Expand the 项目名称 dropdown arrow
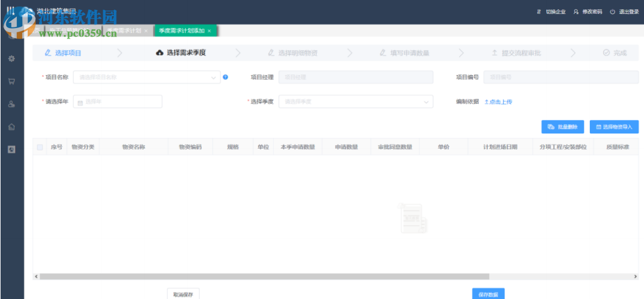Image resolution: width=644 pixels, height=299 pixels. pyautogui.click(x=213, y=78)
